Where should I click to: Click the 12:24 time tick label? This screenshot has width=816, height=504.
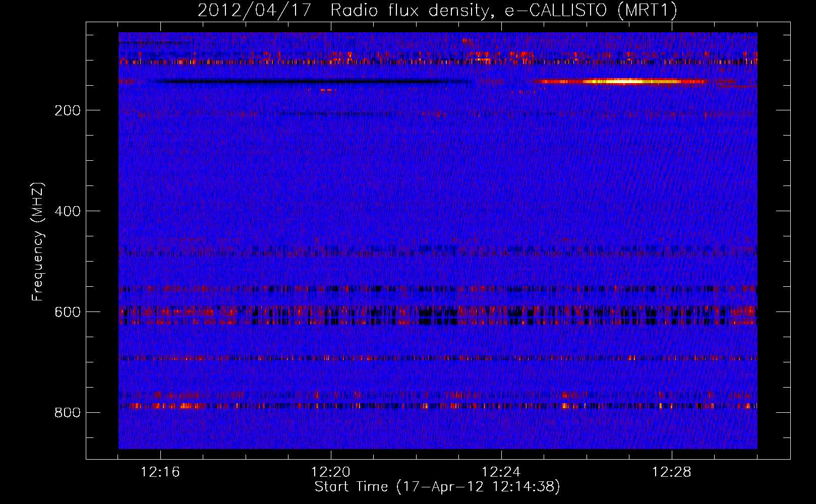[501, 472]
